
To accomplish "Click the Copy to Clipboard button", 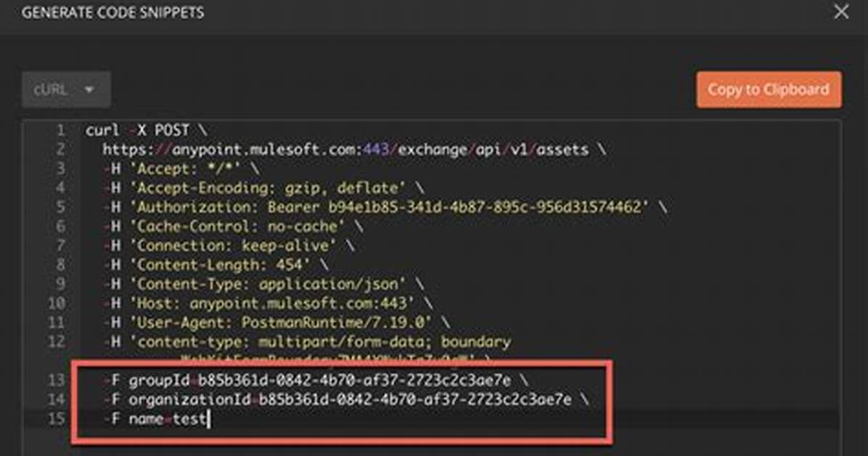I will point(769,89).
